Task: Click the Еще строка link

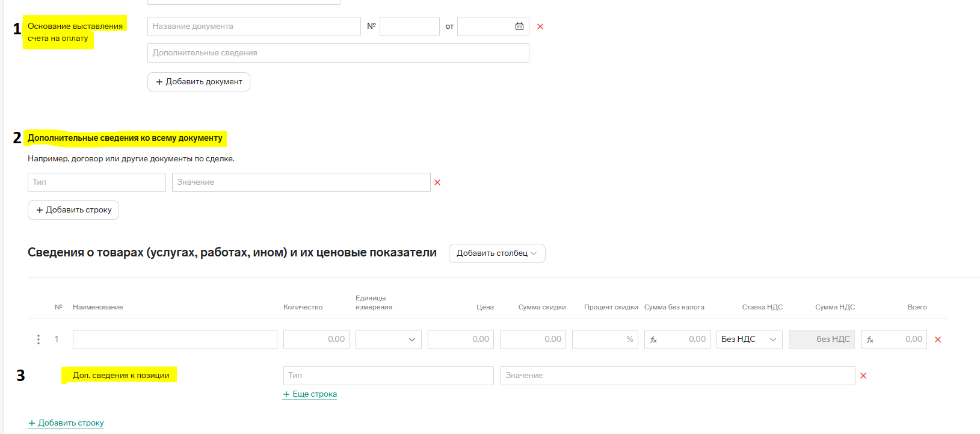Action: (310, 394)
